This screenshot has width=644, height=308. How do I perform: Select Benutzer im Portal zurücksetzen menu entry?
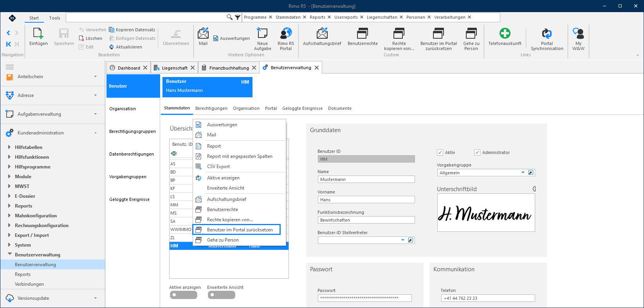pos(237,230)
